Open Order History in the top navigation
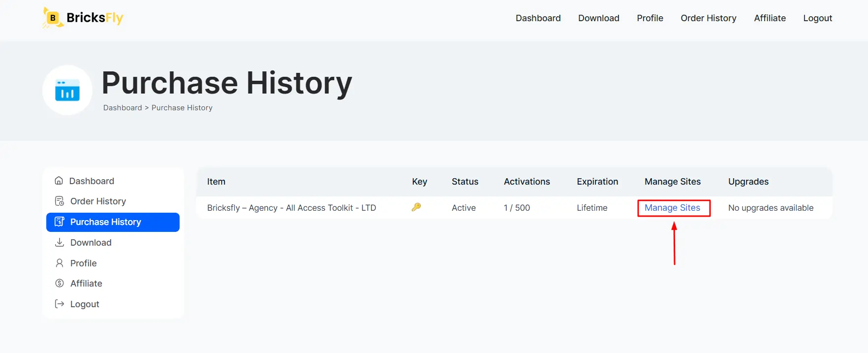This screenshot has height=353, width=868. [709, 18]
